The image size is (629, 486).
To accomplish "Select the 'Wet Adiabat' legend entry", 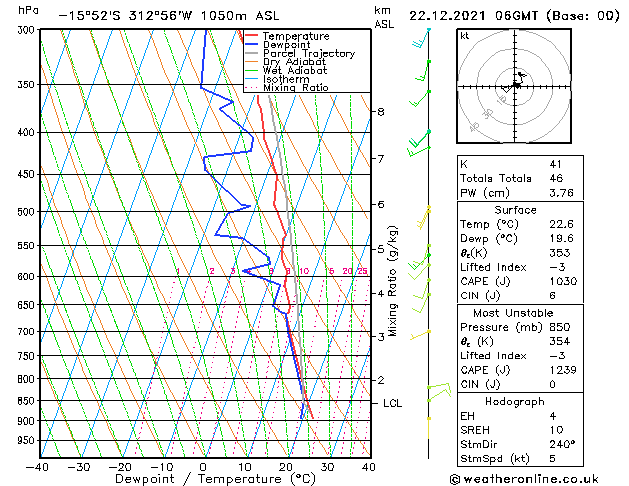I will [295, 71].
